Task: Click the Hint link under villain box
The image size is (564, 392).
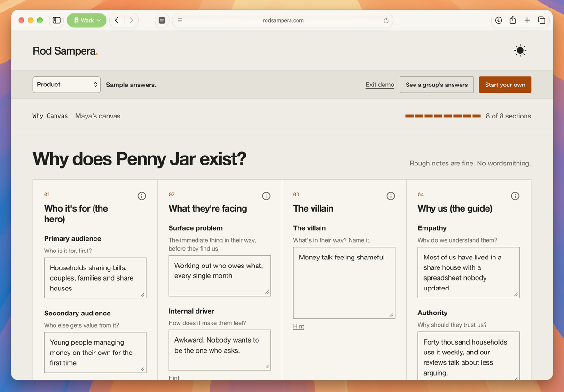Action: coord(298,326)
